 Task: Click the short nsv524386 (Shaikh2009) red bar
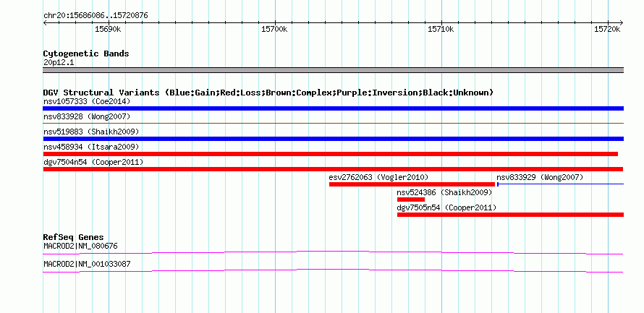click(x=411, y=200)
